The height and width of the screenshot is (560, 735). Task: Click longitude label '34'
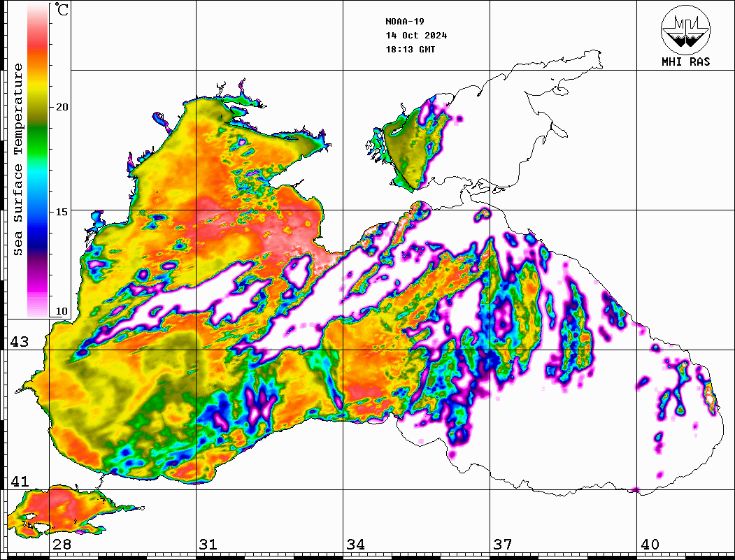point(356,545)
